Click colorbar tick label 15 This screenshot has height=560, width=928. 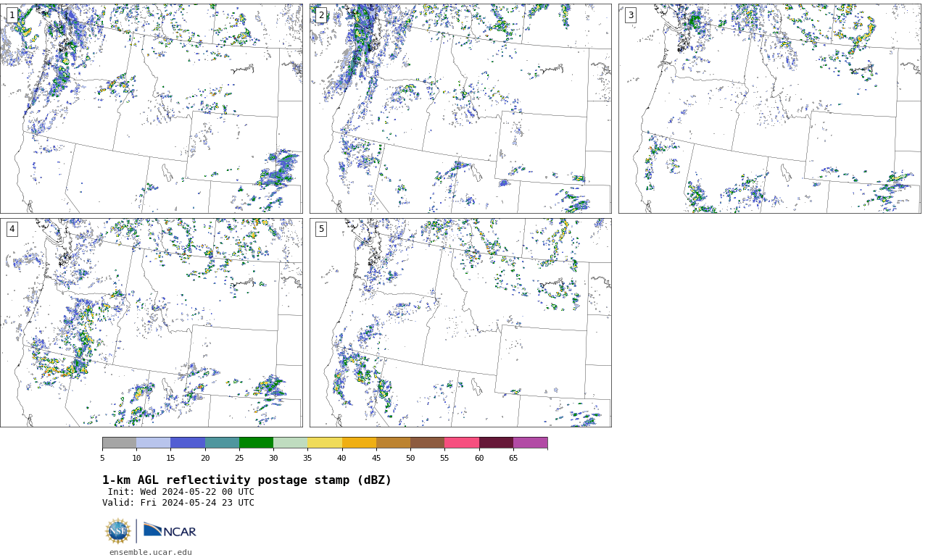170,458
